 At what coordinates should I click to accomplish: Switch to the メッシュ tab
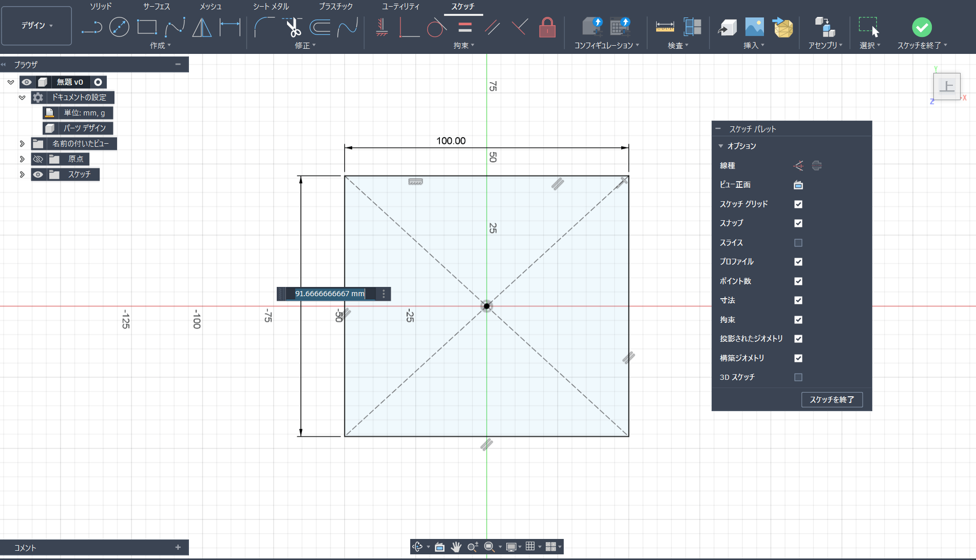pyautogui.click(x=210, y=7)
